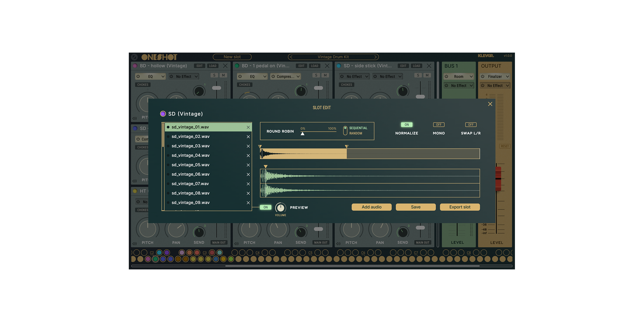Remove sd_vintage_07.wav with its X icon

(x=248, y=184)
